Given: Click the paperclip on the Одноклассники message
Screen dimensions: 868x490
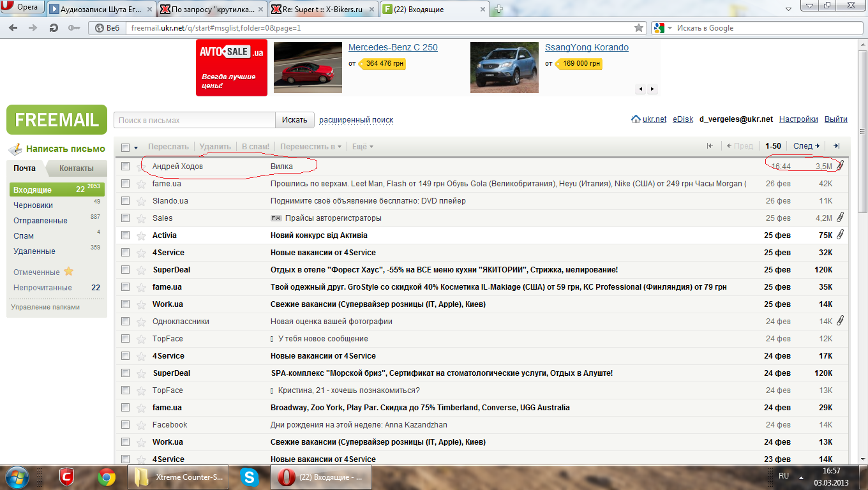Looking at the screenshot, I should 841,321.
